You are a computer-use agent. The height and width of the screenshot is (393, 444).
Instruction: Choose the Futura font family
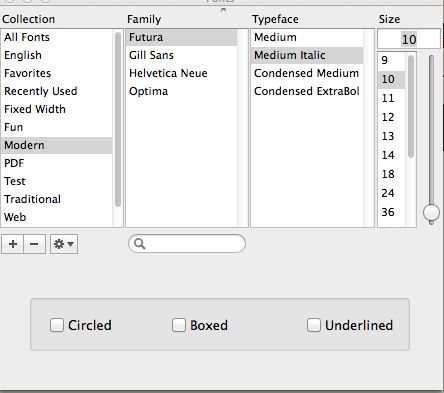pyautogui.click(x=182, y=37)
